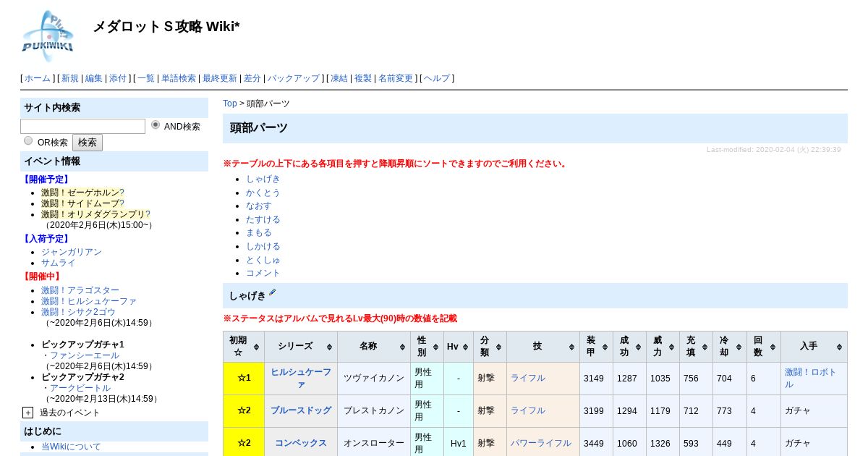This screenshot has width=868, height=456.
Task: Open 最終更新 in the top navigation
Action: tap(220, 78)
